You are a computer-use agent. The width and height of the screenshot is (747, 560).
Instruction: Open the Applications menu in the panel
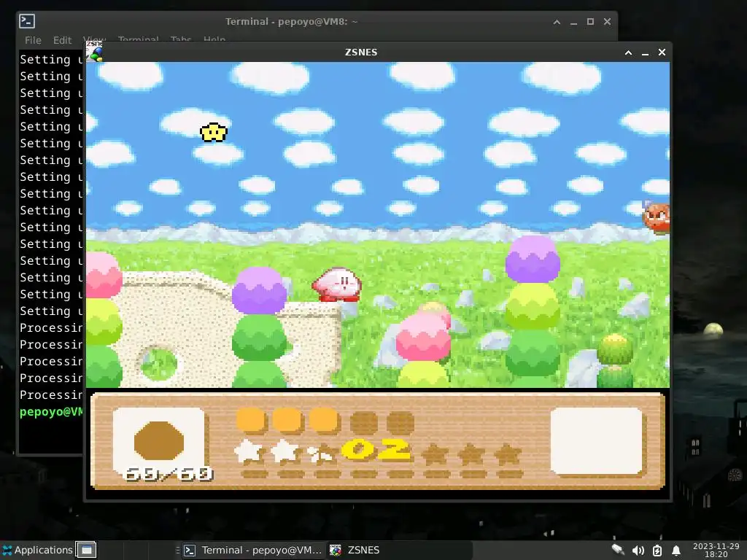click(37, 550)
